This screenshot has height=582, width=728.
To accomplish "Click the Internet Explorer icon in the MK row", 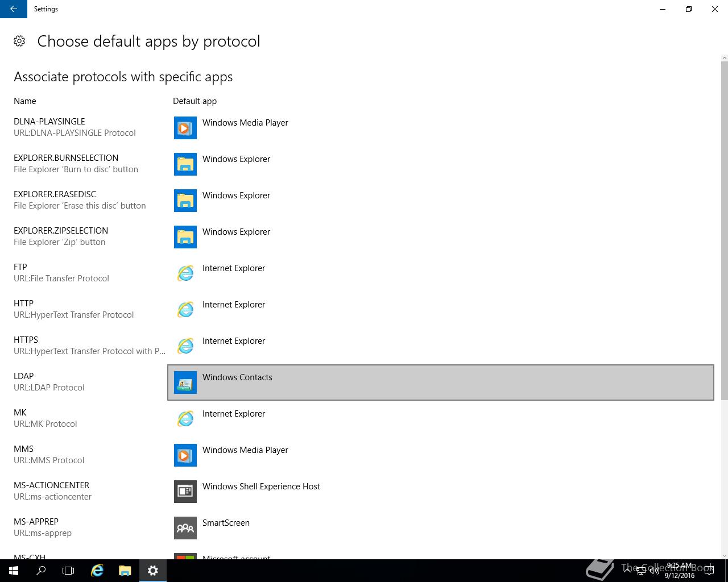I will [x=185, y=419].
